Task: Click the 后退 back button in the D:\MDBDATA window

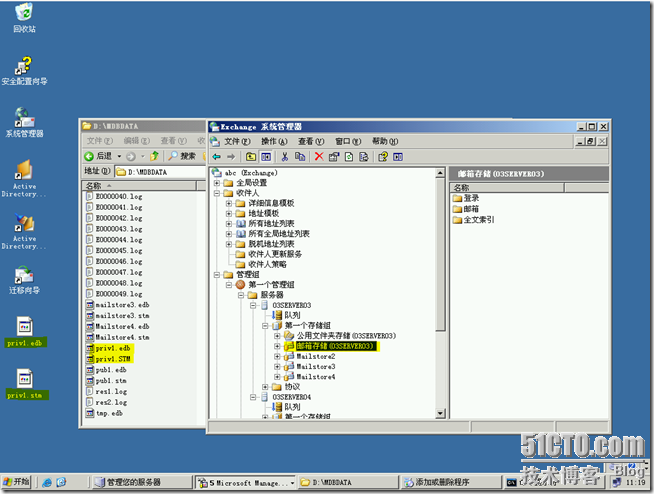Action: (x=98, y=156)
